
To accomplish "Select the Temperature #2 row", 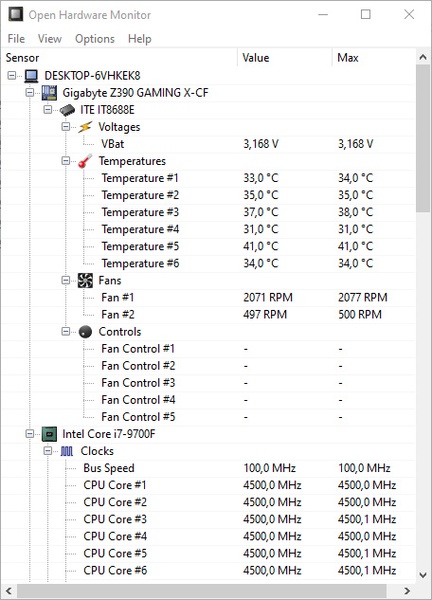I will tap(209, 195).
